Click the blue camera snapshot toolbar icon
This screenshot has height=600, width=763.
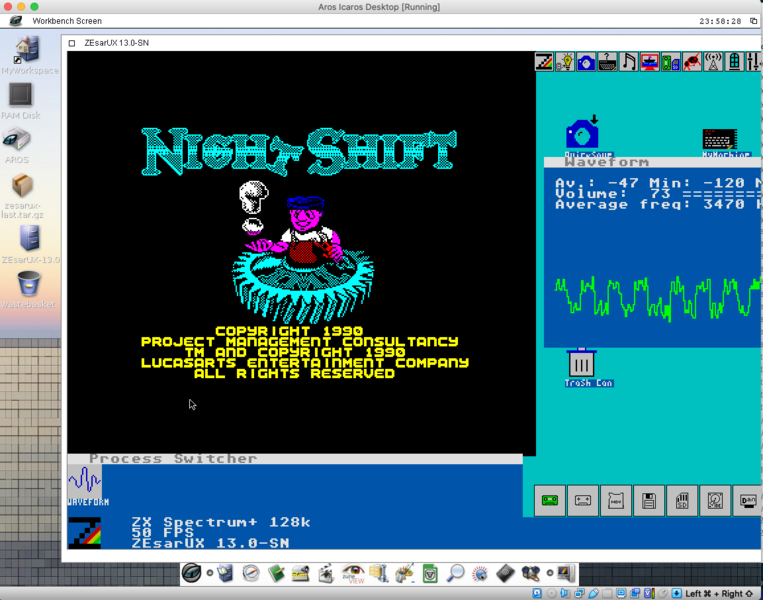pos(586,62)
